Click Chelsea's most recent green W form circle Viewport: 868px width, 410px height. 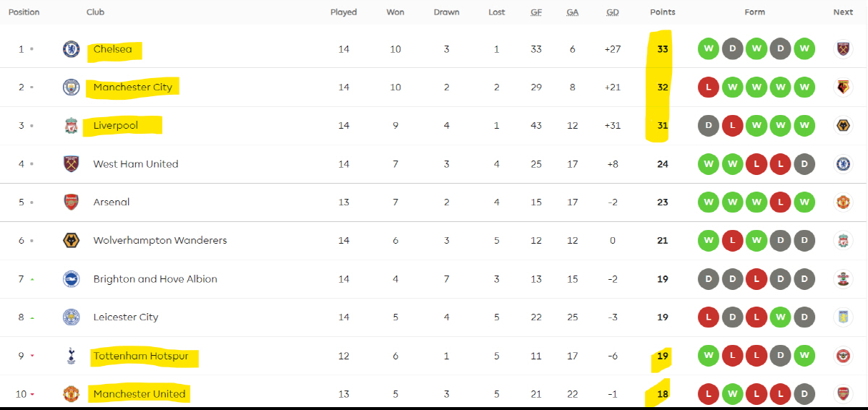pyautogui.click(x=804, y=49)
